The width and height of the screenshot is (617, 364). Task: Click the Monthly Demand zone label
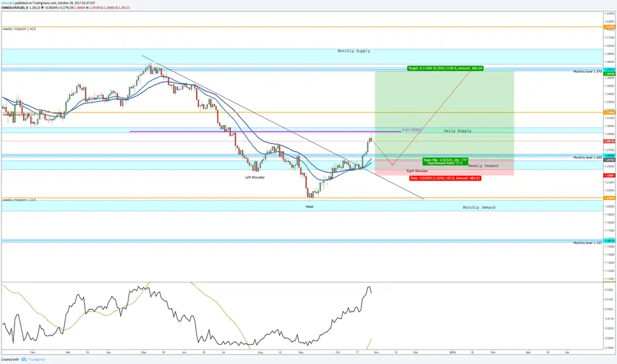(479, 207)
